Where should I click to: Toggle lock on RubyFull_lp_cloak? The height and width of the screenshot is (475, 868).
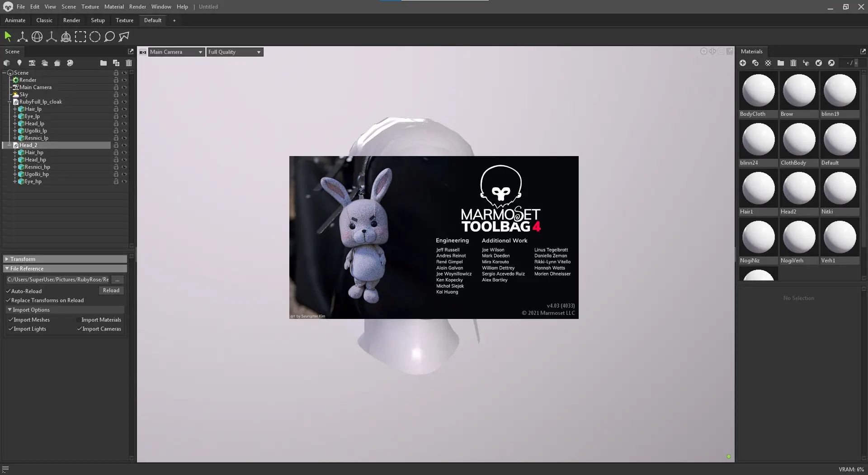pos(116,102)
